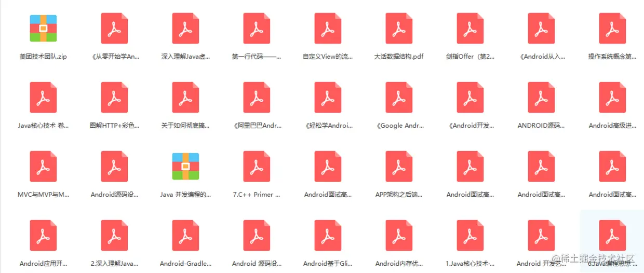Select the 《Google Andr... PDF icon
Screen dimensions: 644x273
[399, 97]
